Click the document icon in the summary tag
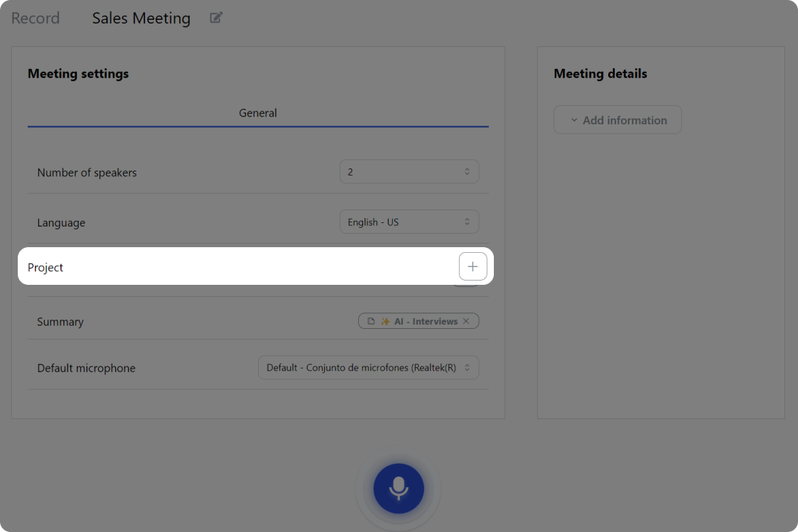Image resolution: width=798 pixels, height=532 pixels. pyautogui.click(x=371, y=321)
